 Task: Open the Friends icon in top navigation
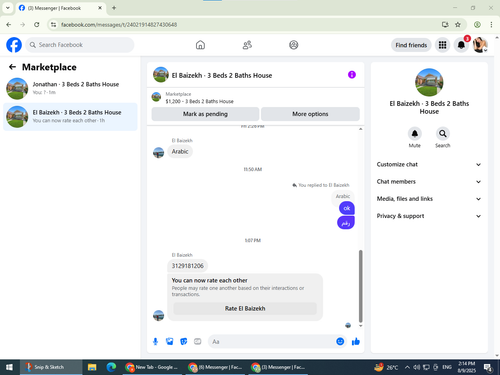point(247,45)
